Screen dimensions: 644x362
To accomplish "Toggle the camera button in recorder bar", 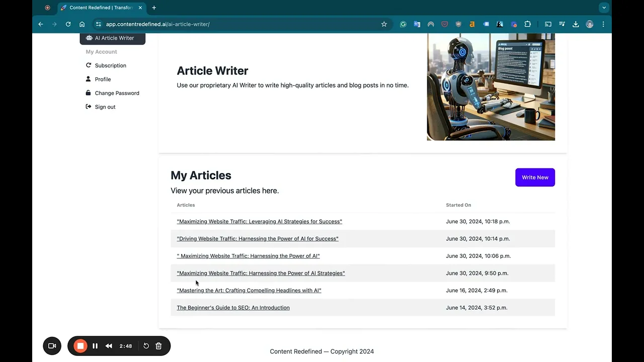I will point(52,346).
